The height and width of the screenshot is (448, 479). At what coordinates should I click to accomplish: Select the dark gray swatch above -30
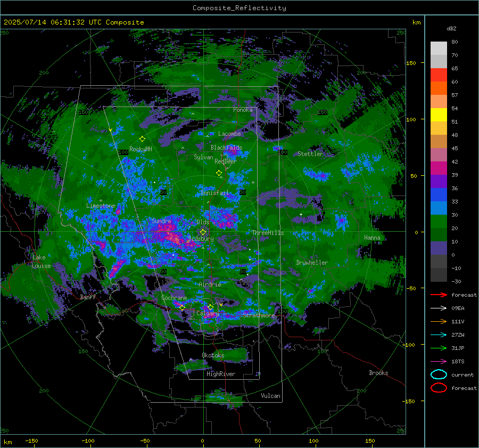pos(439,275)
